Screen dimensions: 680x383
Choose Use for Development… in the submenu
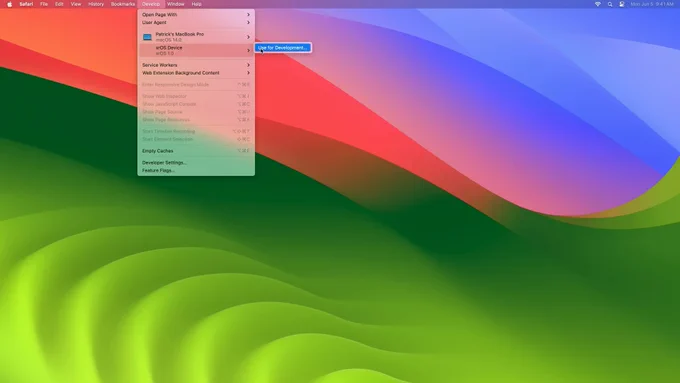click(x=283, y=48)
